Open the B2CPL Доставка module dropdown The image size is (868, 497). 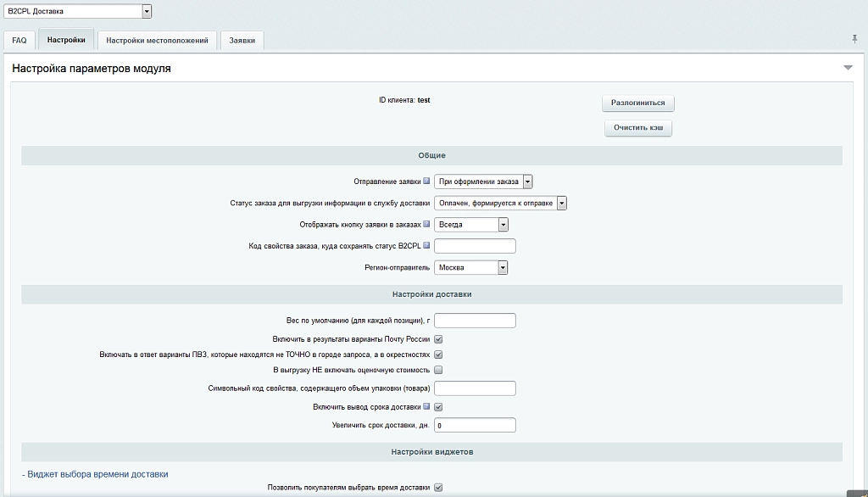pos(77,11)
